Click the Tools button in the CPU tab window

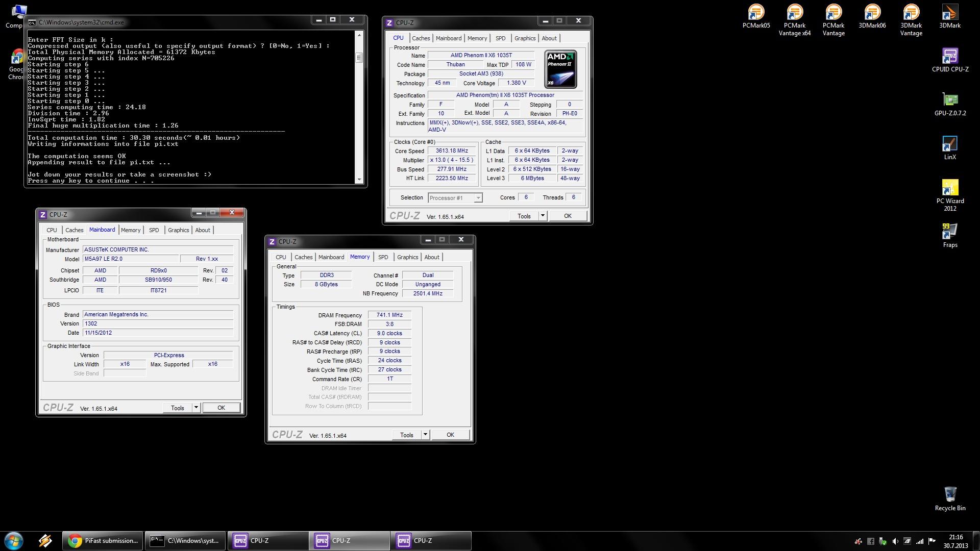click(524, 216)
